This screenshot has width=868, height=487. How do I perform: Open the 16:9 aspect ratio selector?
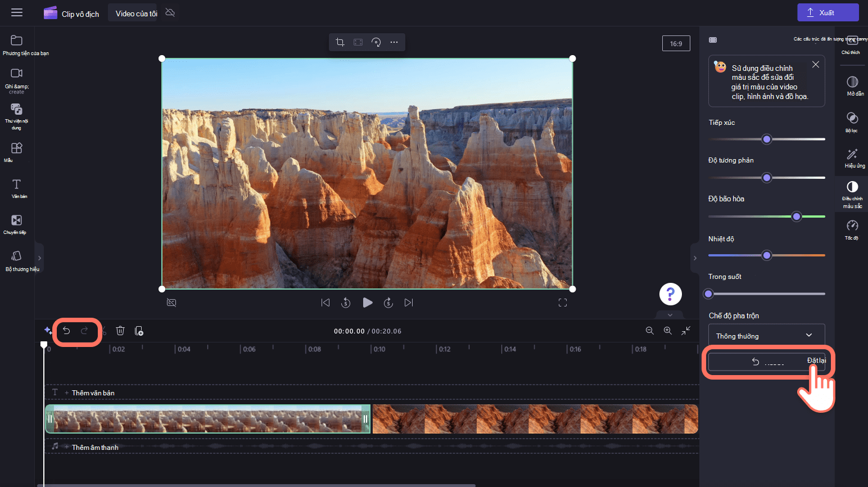pyautogui.click(x=676, y=44)
